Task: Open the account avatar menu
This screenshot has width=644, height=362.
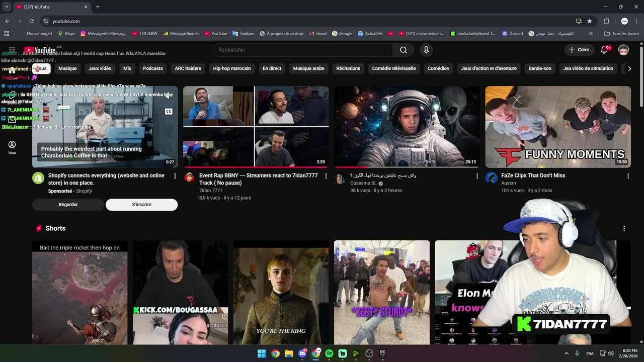Action: point(623,50)
